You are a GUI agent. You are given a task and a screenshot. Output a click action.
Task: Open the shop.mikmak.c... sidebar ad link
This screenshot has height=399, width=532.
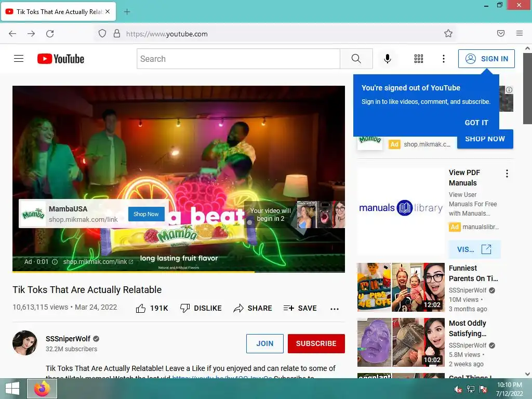pos(427,144)
